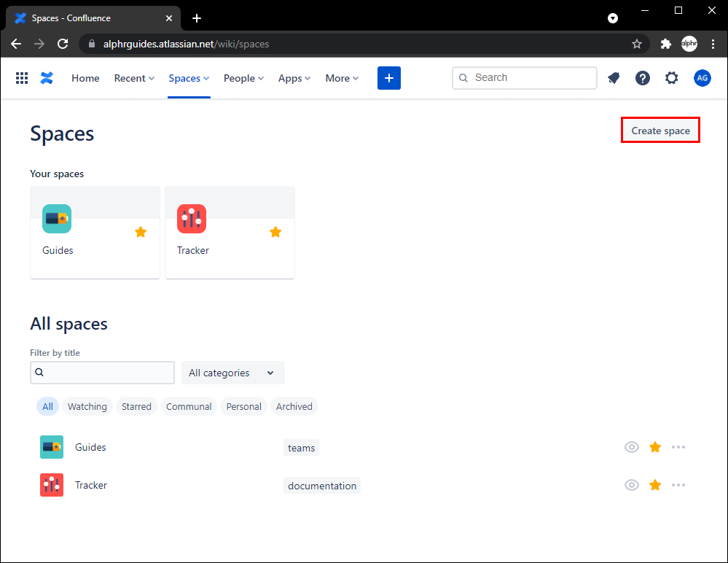Unstar the Tracker card in Your spaces

click(x=275, y=232)
